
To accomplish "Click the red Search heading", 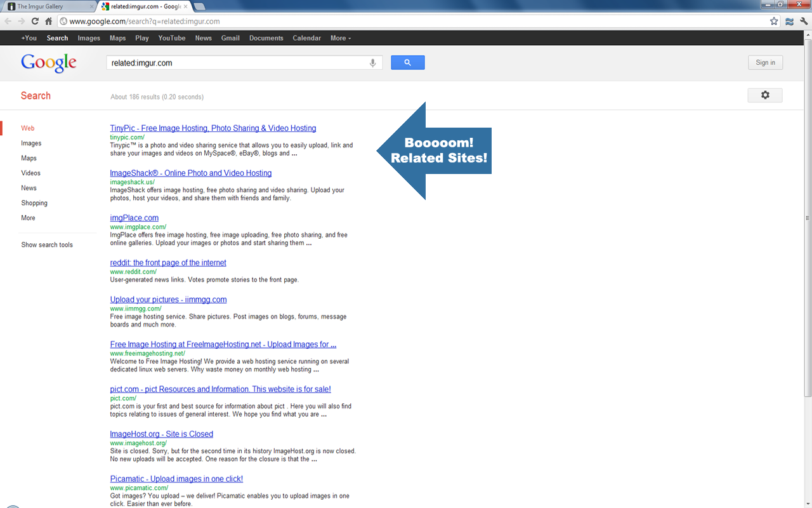I will [x=36, y=96].
